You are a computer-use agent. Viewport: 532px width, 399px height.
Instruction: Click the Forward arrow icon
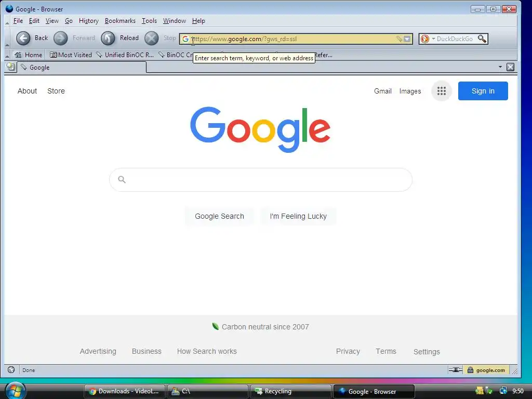click(61, 38)
